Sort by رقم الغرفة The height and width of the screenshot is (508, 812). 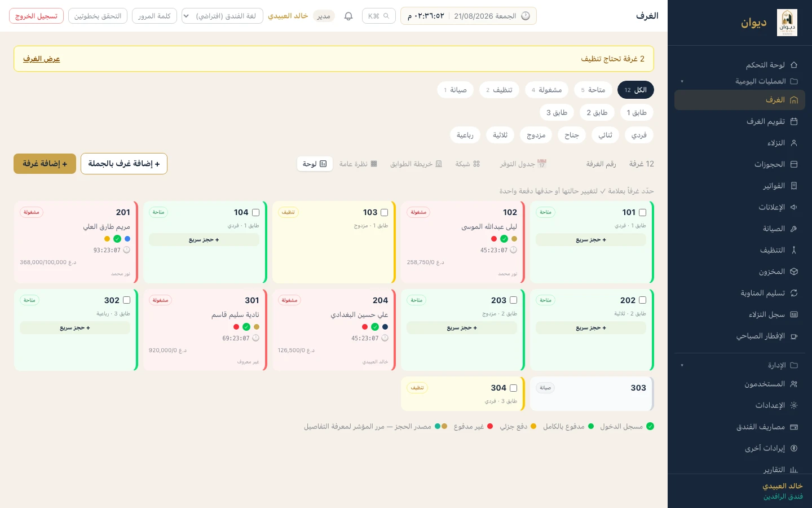tap(601, 164)
